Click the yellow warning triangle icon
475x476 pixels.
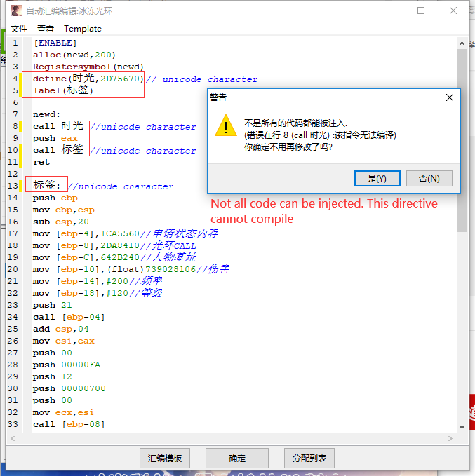pyautogui.click(x=226, y=126)
